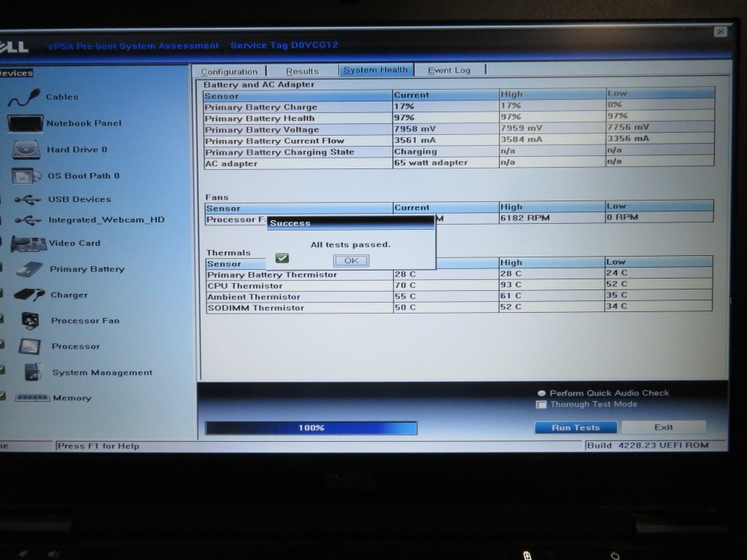Click the Primary Battery Charging State label

click(x=279, y=152)
